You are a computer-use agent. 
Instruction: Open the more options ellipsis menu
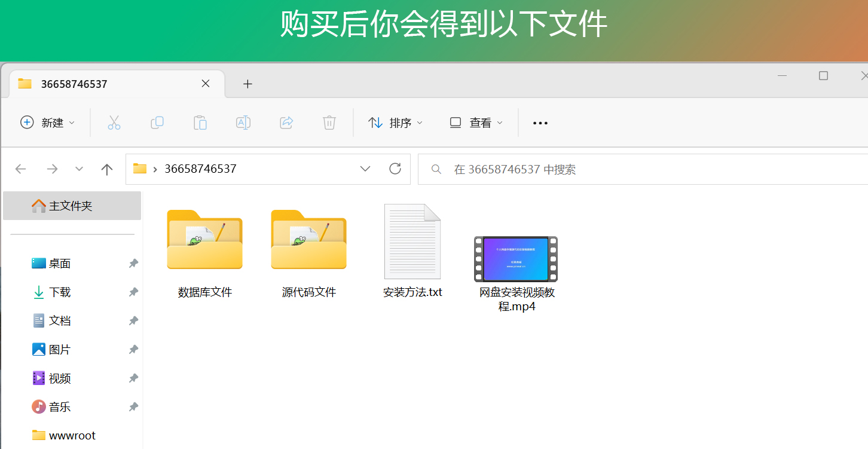540,123
